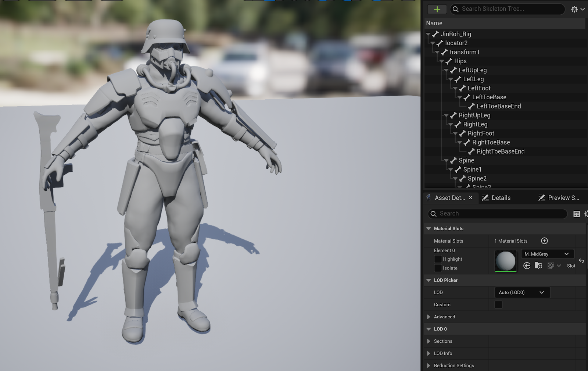588x371 pixels.
Task: Click the bone icon next to Spine1
Action: tap(458, 169)
